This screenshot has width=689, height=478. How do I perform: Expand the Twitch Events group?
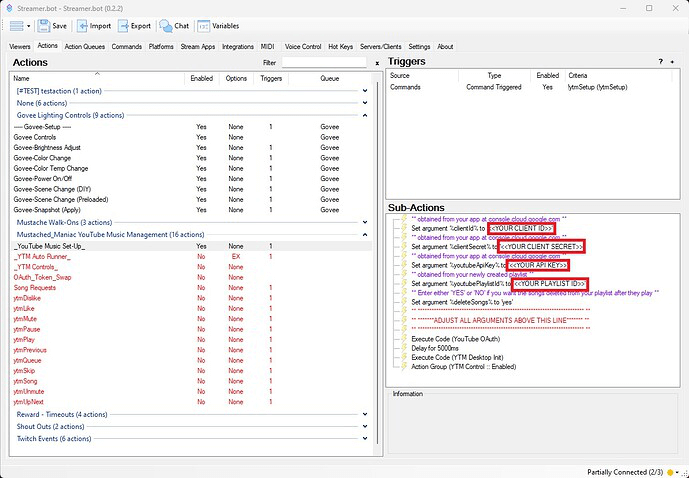click(364, 439)
